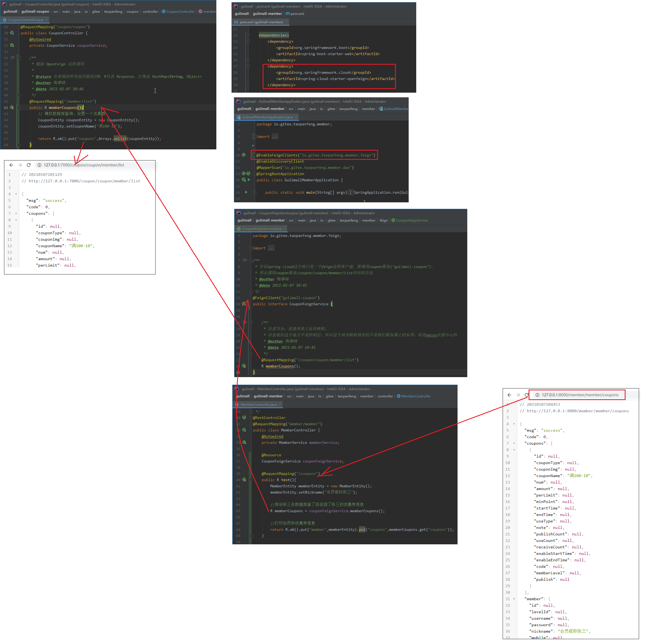
Task: Expand folded import block in GulimallMemberApplication
Action: click(255, 137)
